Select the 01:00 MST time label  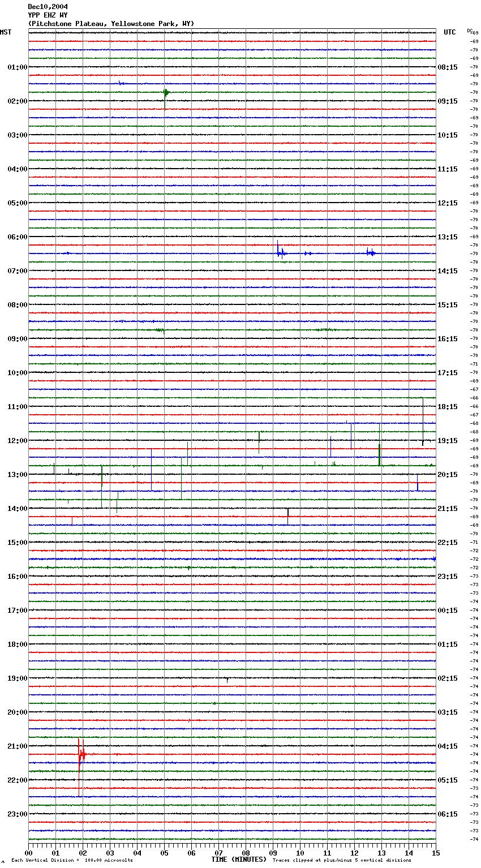pos(18,67)
